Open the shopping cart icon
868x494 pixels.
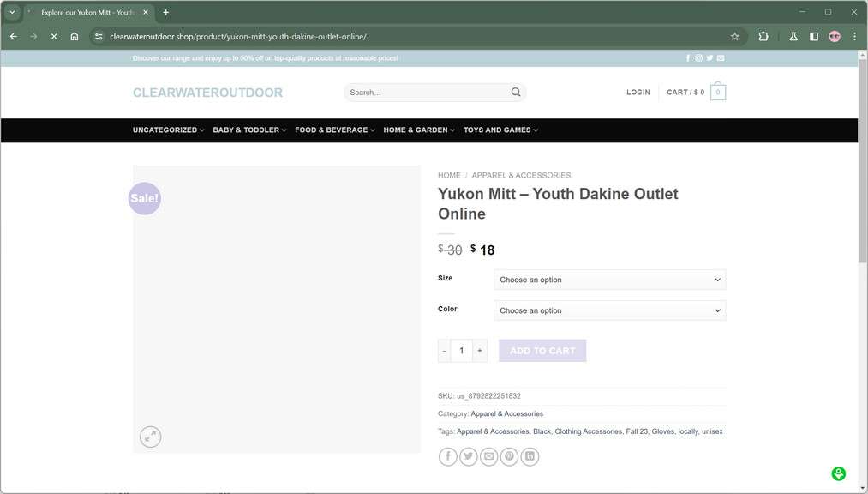[717, 93]
